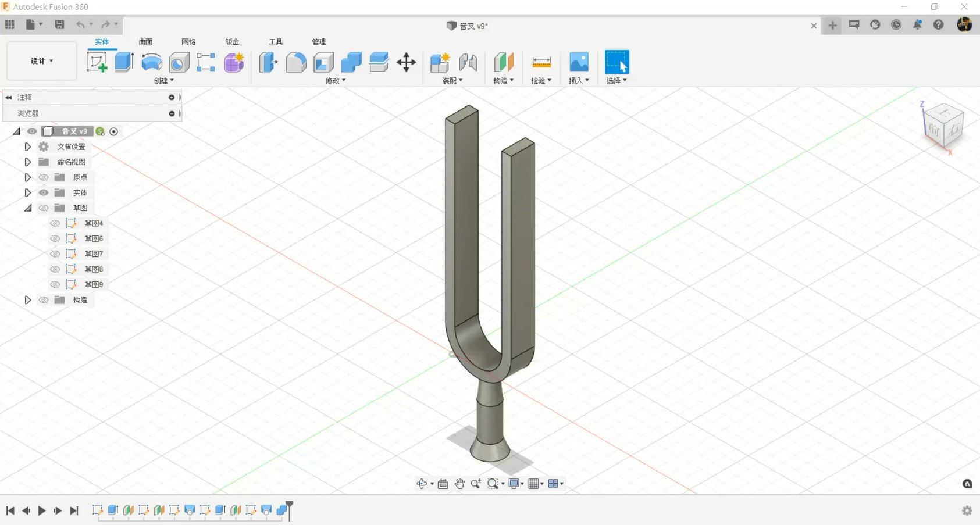
Task: Toggle visibility of the 实体 folder
Action: point(44,192)
